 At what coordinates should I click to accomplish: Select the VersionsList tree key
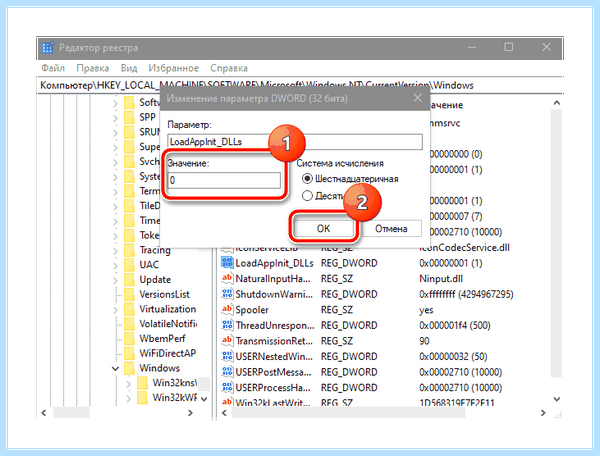tap(164, 294)
